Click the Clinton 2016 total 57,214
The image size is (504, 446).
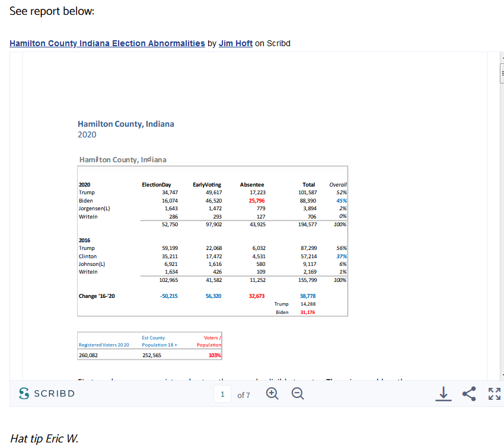pyautogui.click(x=308, y=256)
